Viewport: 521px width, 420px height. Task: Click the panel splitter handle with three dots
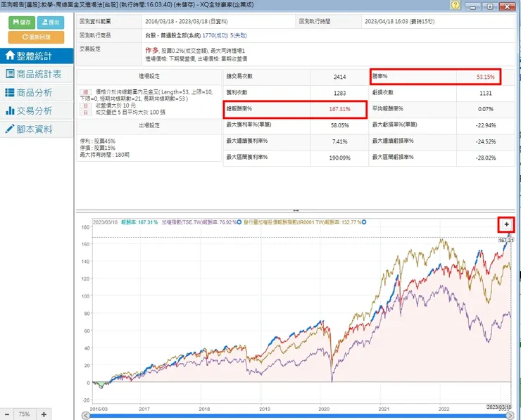point(296,210)
